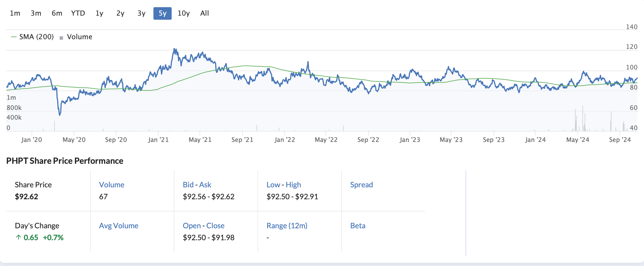Choose the 10y chart range
The height and width of the screenshot is (266, 644).
tap(184, 13)
